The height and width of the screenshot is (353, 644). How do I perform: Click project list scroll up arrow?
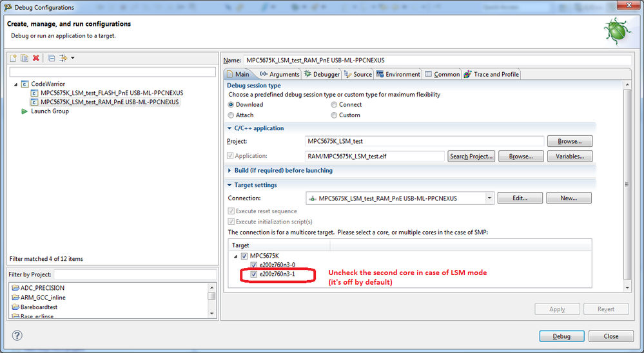click(212, 287)
